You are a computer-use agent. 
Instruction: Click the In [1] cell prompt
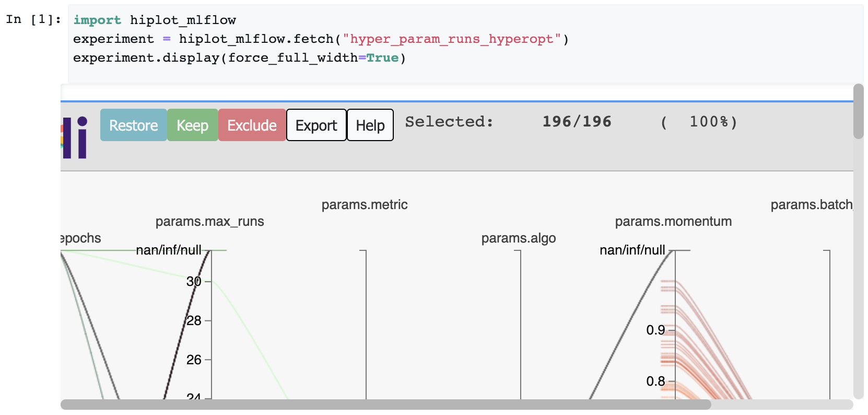pos(33,20)
